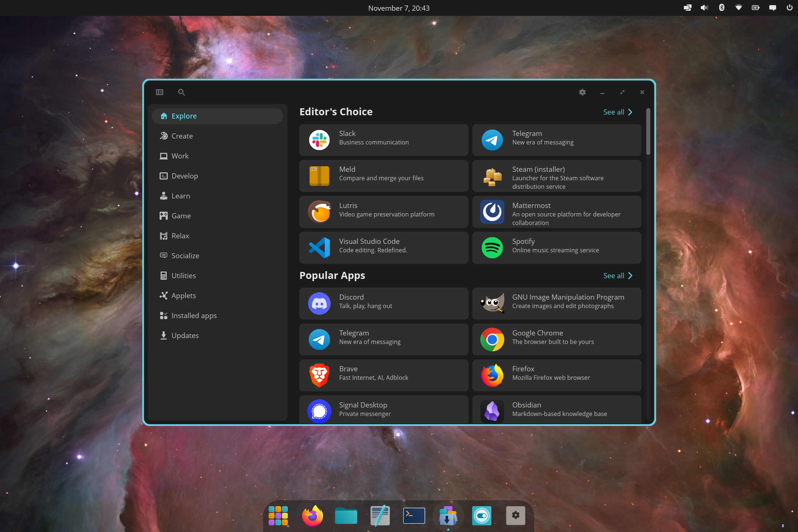This screenshot has height=532, width=798.
Task: Expand Popular Apps See all chevron
Action: click(x=630, y=276)
